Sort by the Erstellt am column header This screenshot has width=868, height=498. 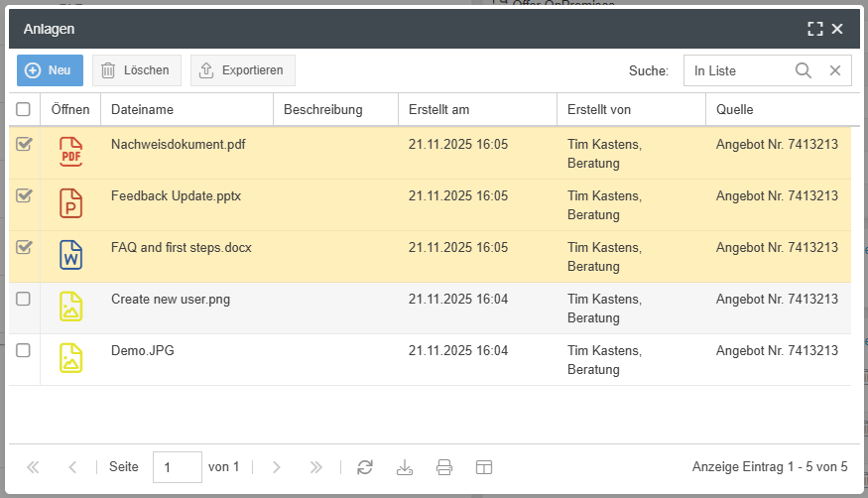438,110
